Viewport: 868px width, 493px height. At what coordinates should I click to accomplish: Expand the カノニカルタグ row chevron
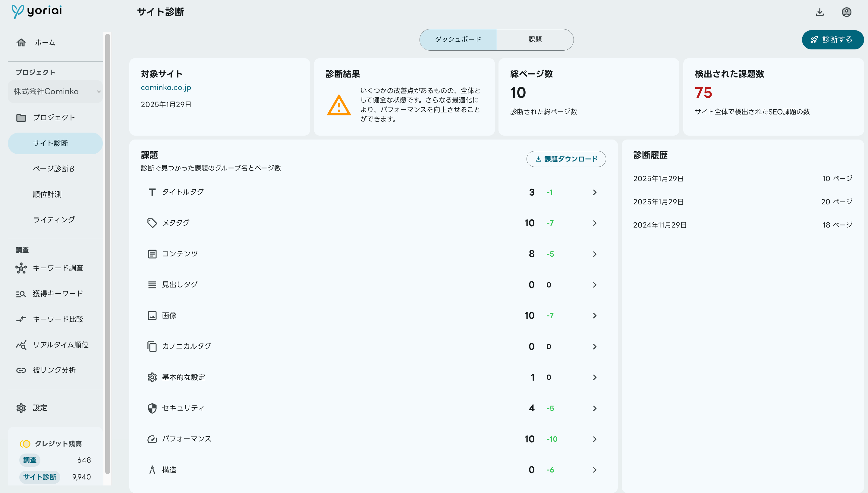[594, 346]
